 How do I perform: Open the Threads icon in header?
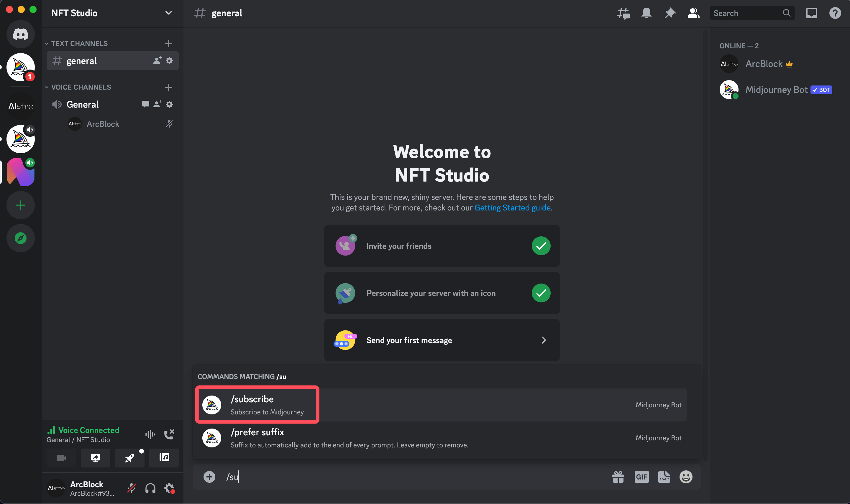[623, 13]
